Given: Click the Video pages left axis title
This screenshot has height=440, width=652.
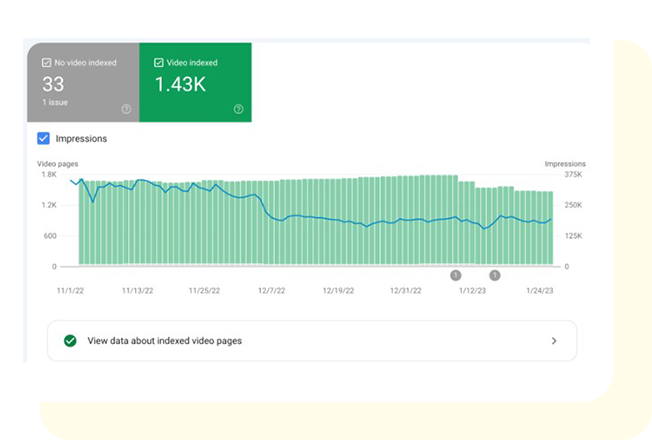Looking at the screenshot, I should 58,163.
